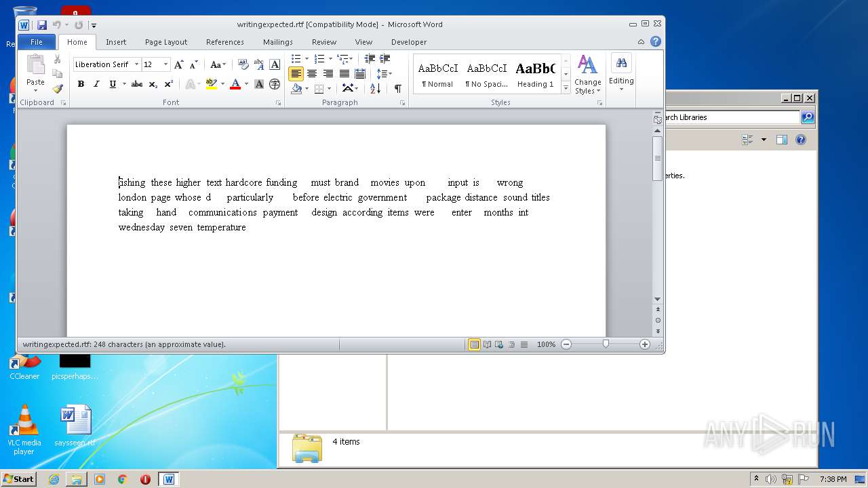
Task: Open help in the Libraries window
Action: click(x=801, y=140)
